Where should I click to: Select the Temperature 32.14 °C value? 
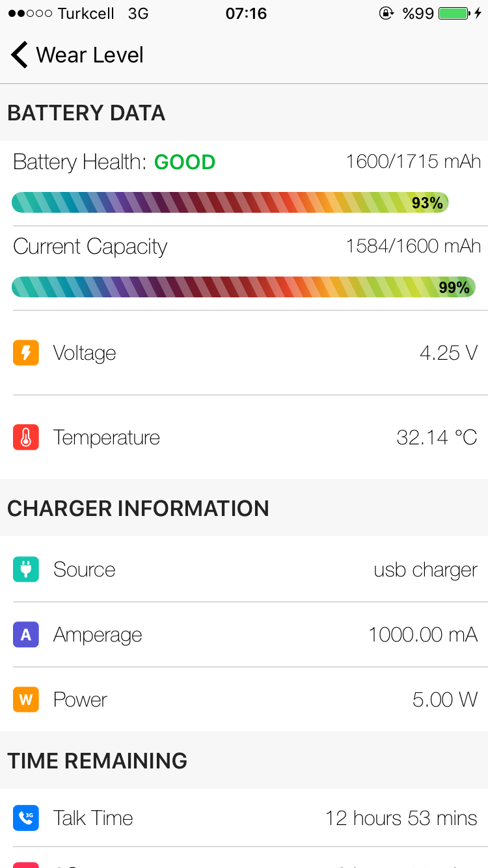[437, 438]
